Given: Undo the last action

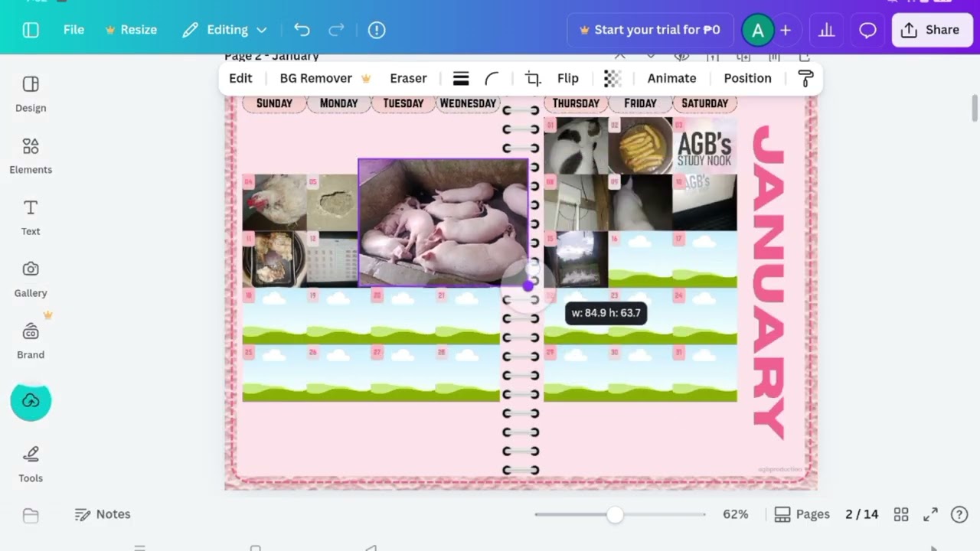Looking at the screenshot, I should coord(302,30).
